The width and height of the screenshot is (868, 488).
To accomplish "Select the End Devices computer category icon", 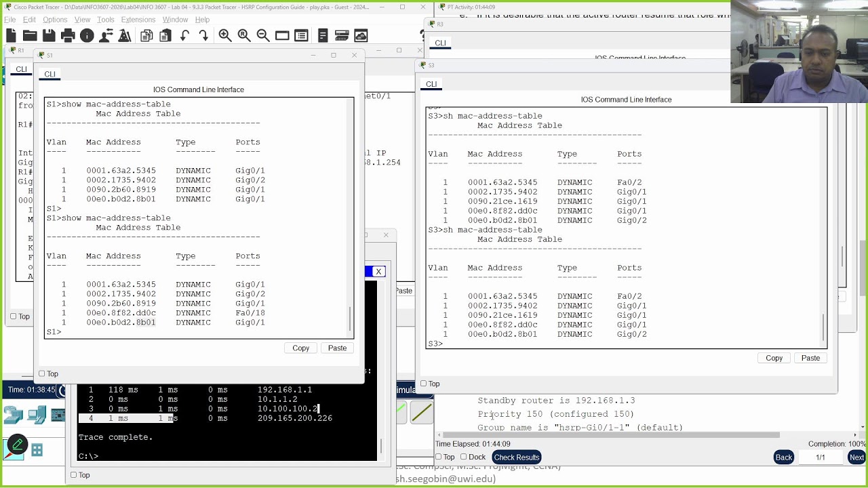I will coord(37,415).
